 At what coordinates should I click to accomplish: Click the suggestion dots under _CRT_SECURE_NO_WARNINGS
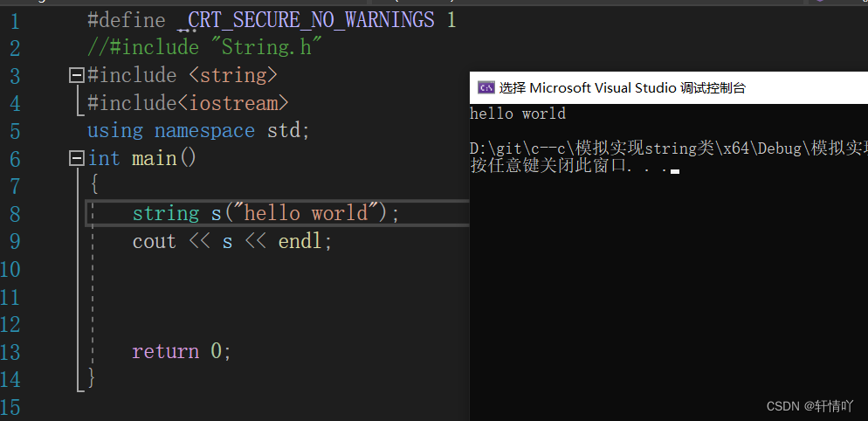coord(183,30)
